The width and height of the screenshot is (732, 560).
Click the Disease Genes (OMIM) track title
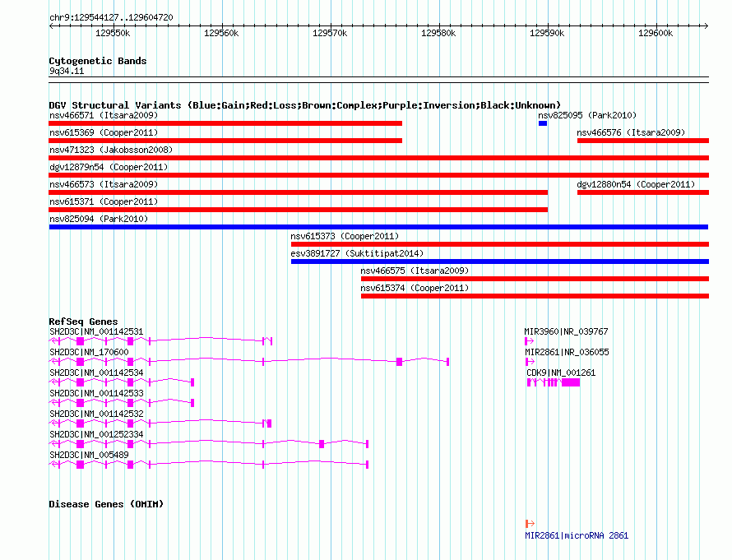[x=106, y=504]
